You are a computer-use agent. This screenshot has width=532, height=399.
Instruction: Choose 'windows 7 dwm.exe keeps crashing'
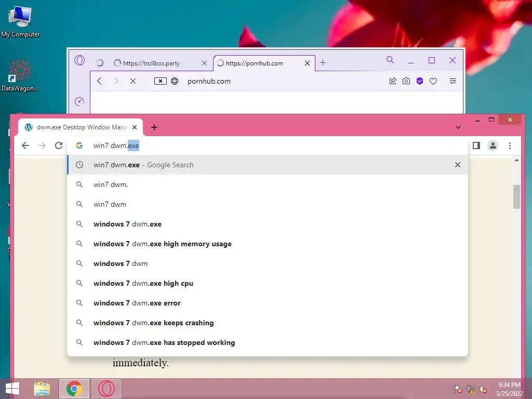pos(268,322)
